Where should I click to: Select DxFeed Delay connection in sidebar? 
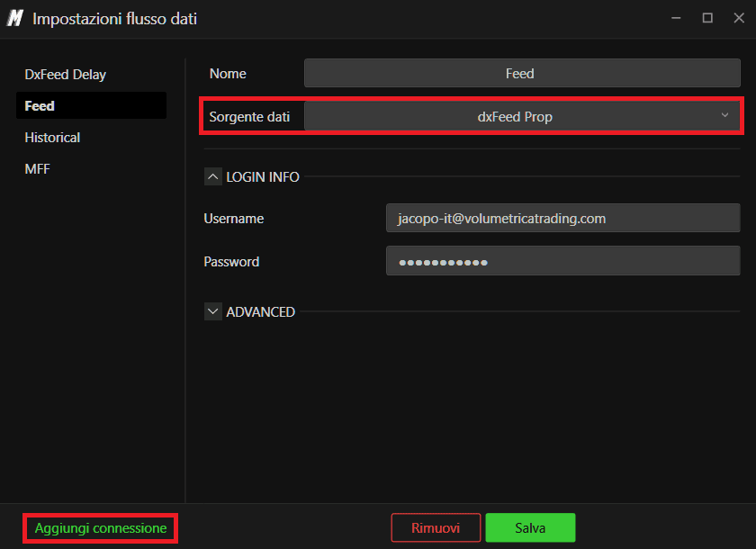pyautogui.click(x=65, y=75)
